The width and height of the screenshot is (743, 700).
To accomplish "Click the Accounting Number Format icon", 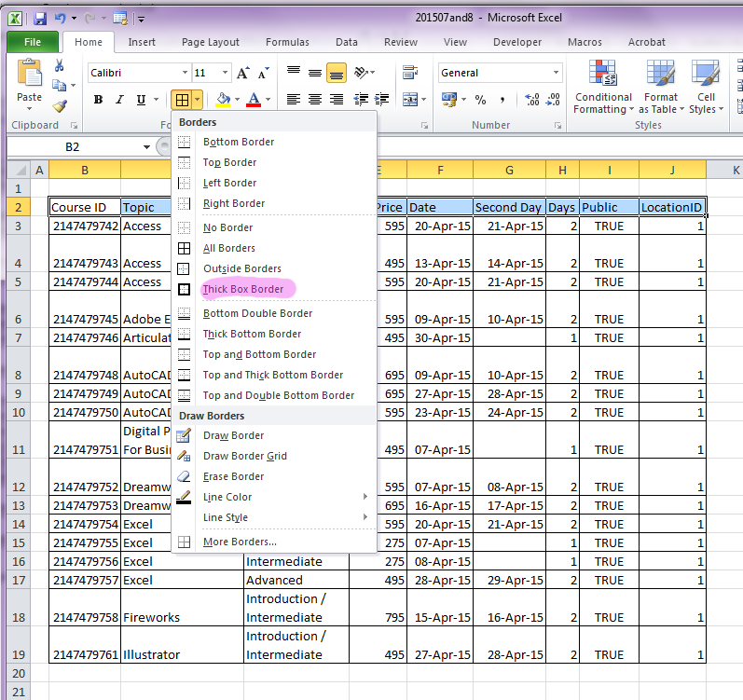I will (x=448, y=100).
